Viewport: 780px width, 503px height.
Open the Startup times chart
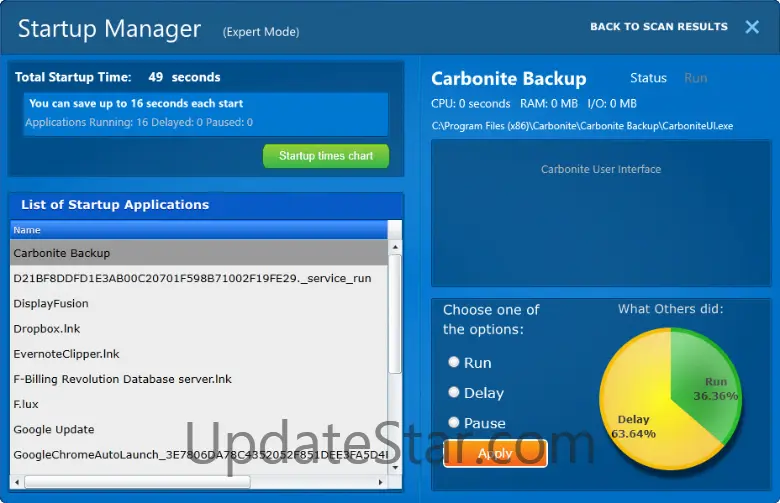[x=326, y=156]
